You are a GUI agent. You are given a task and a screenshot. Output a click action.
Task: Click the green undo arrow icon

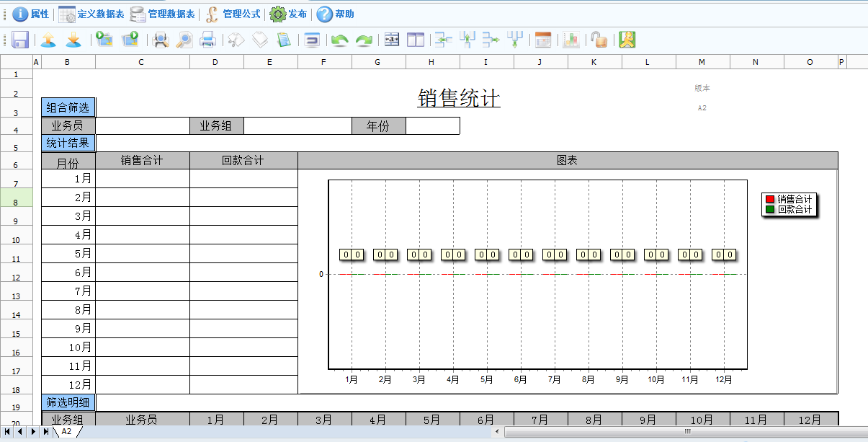click(x=339, y=40)
